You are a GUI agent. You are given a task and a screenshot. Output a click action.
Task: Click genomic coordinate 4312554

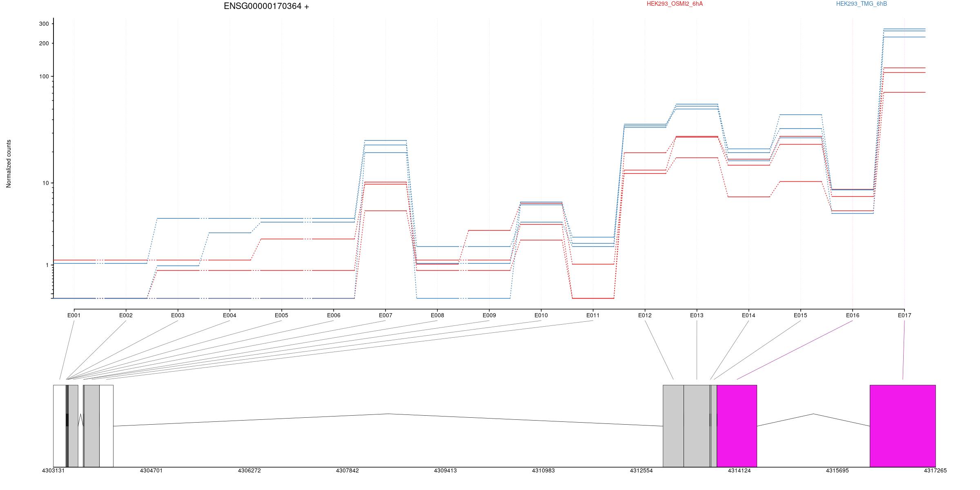click(641, 470)
